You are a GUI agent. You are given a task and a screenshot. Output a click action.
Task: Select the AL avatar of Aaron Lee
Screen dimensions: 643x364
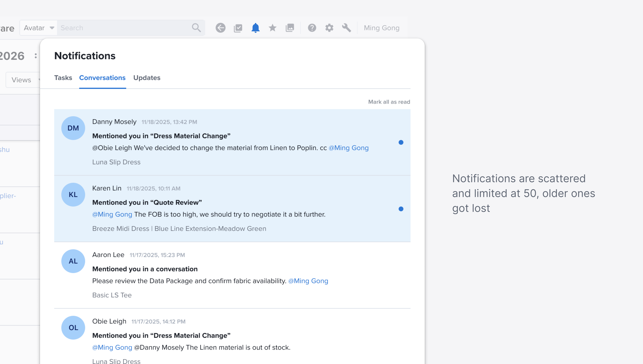click(73, 261)
